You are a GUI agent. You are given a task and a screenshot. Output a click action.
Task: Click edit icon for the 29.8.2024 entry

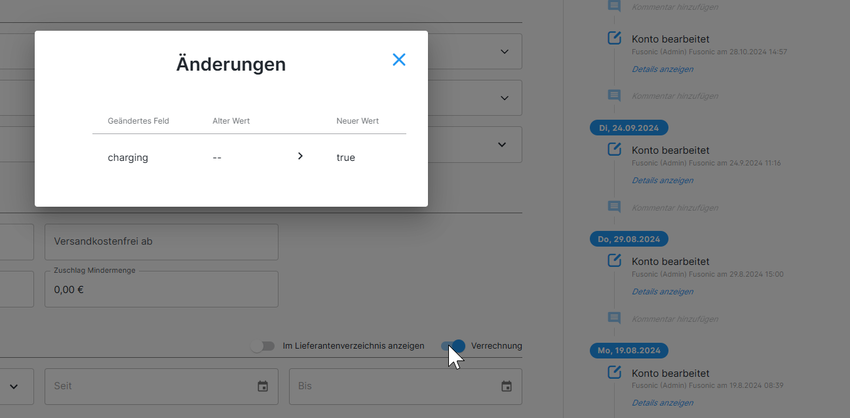[614, 261]
